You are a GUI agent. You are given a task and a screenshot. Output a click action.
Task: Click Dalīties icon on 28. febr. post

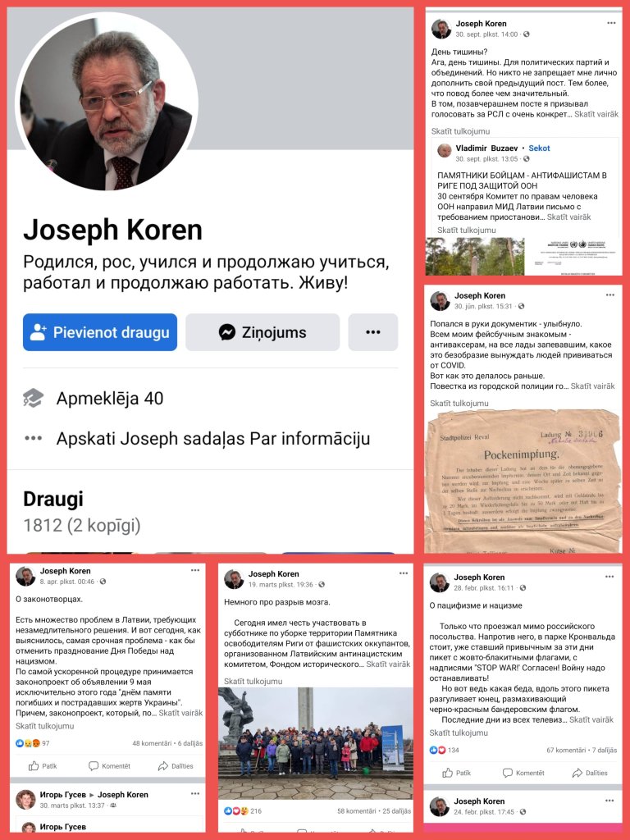(x=577, y=773)
